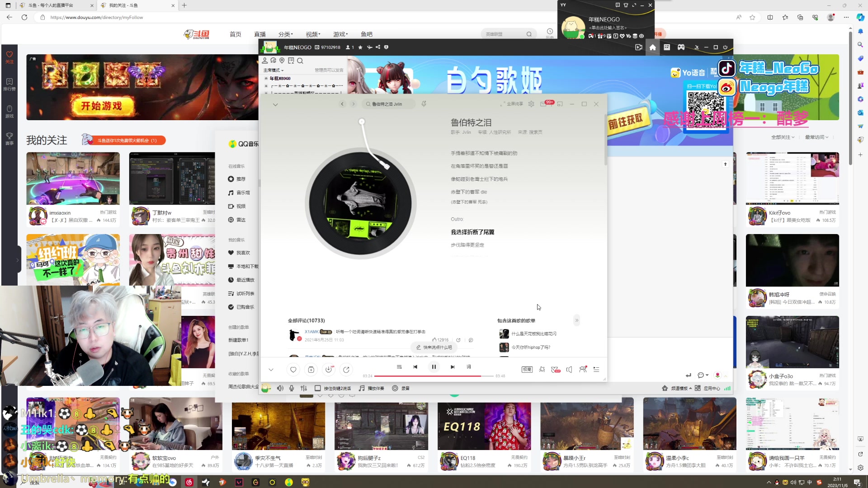Open EQ118 stream thumbnail

[x=484, y=424]
